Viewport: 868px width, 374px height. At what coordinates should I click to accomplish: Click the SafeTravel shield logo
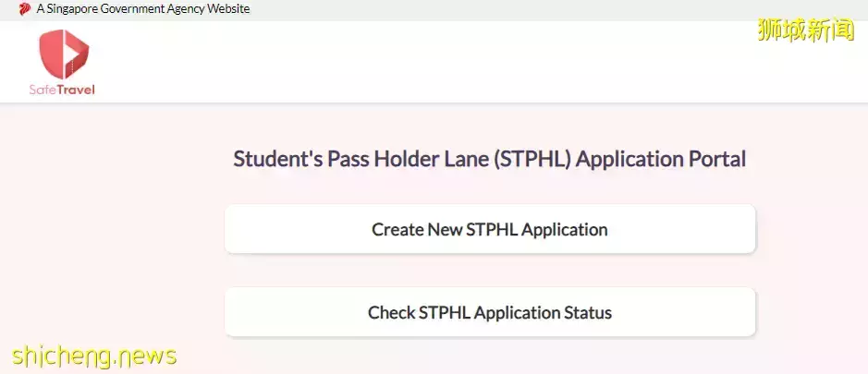click(63, 54)
